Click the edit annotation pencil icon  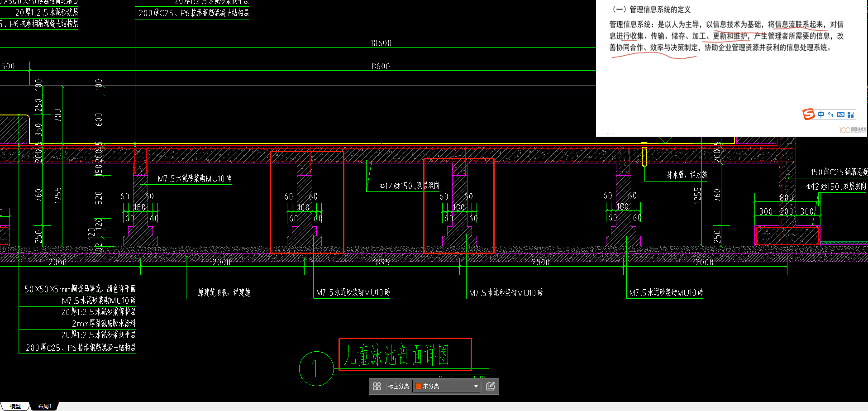tap(491, 386)
